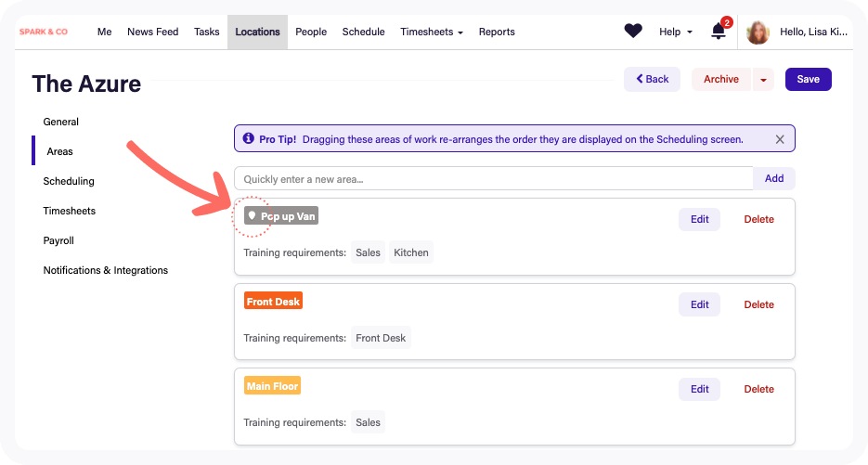
Task: Open the Timesheets dropdown menu
Action: pos(432,32)
